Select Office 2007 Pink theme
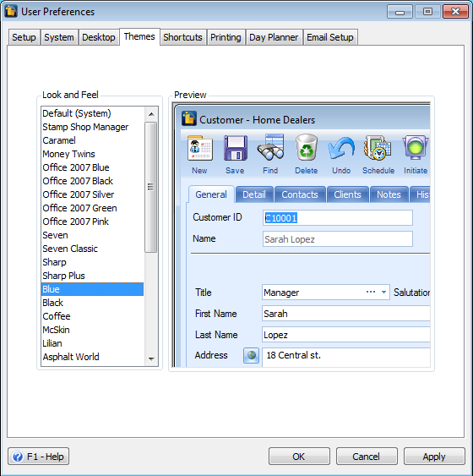 pyautogui.click(x=92, y=222)
